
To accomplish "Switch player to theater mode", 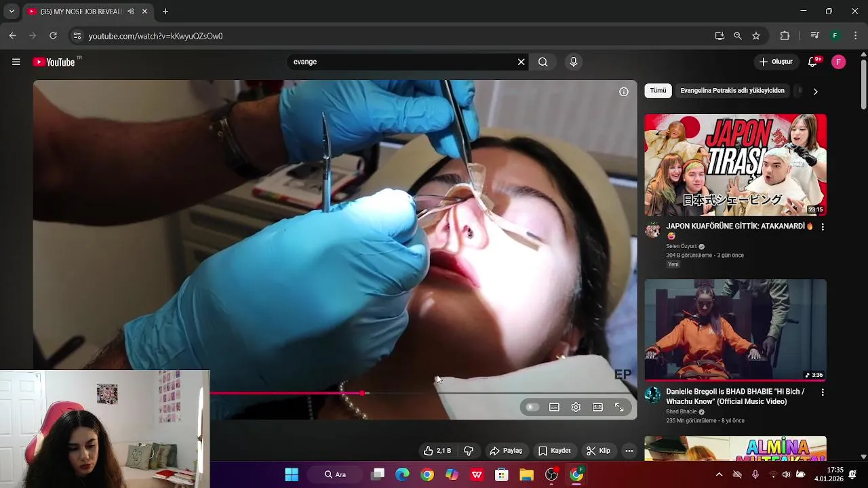I will click(x=597, y=407).
